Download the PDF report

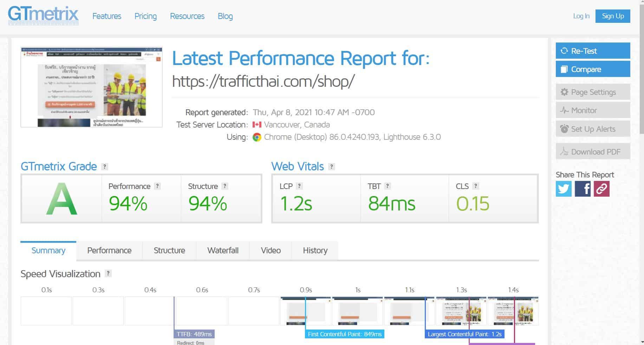[593, 152]
